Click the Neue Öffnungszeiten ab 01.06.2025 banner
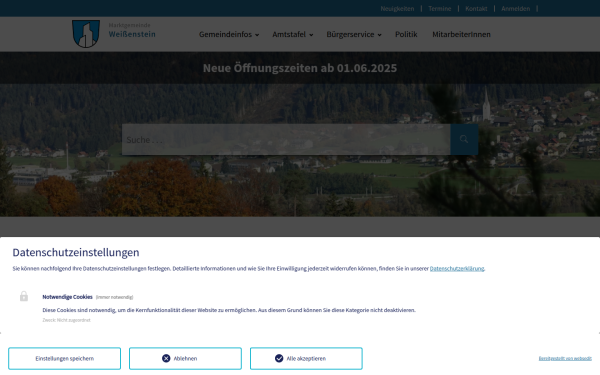Viewport: 600px width, 375px height. pos(300,68)
